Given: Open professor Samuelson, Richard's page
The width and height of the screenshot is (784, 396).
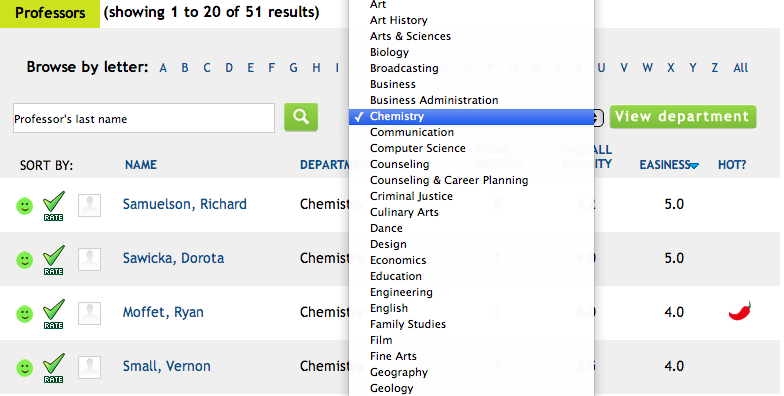Looking at the screenshot, I should 184,204.
